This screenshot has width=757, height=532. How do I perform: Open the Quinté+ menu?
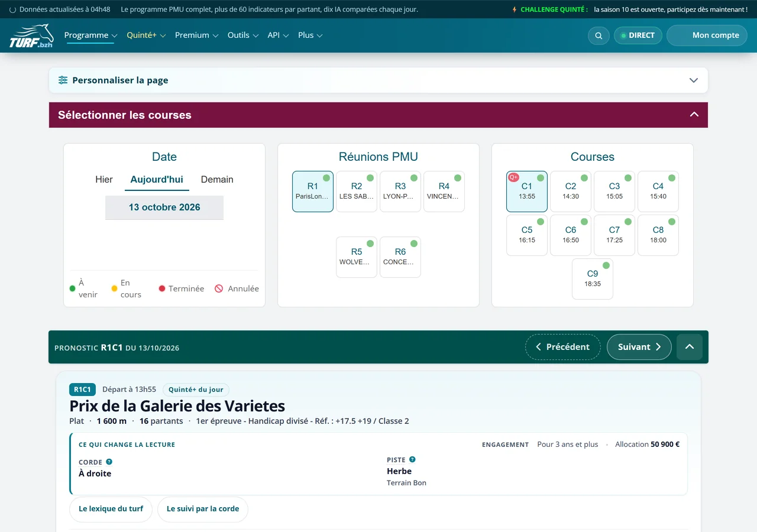[146, 35]
